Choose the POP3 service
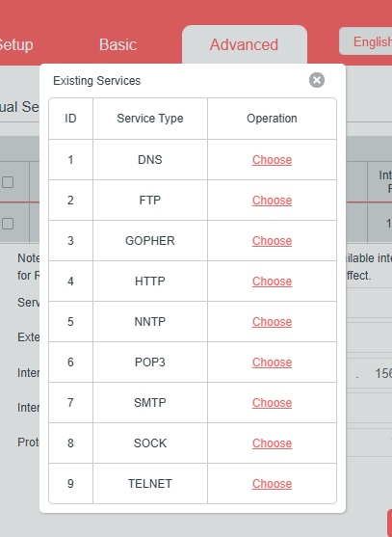This screenshot has width=392, height=537. [x=272, y=362]
